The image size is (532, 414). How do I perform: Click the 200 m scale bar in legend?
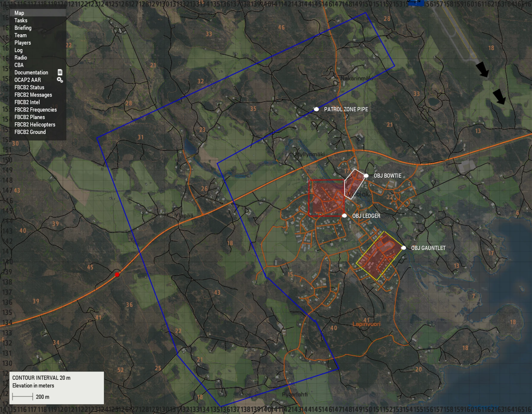point(22,397)
